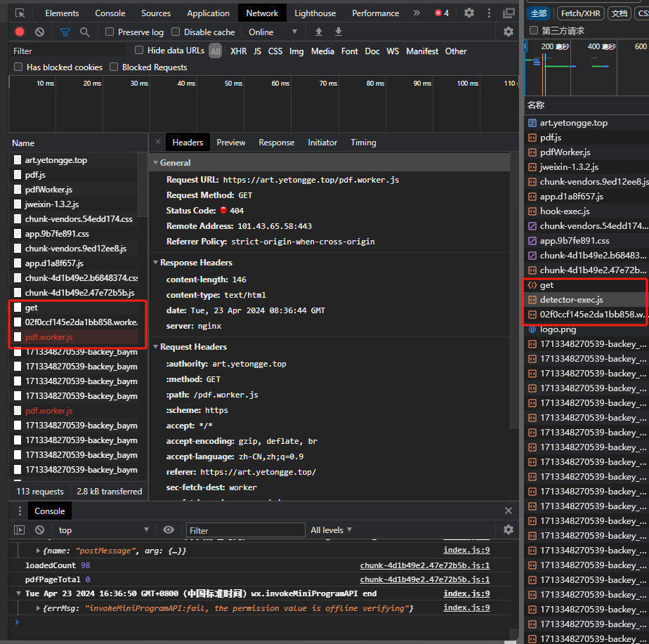The width and height of the screenshot is (649, 644).
Task: Clear the console output
Action: (x=40, y=530)
